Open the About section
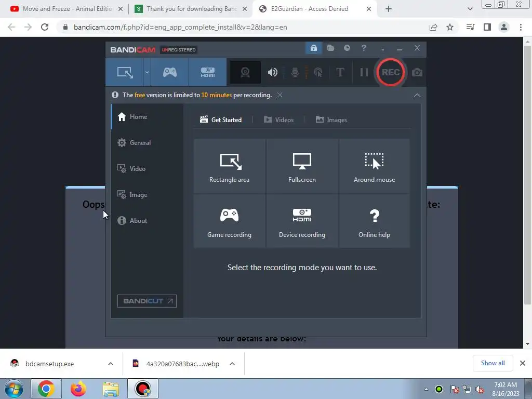532x399 pixels. pos(147,221)
